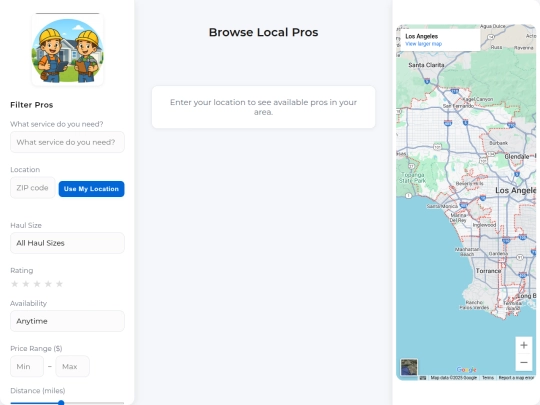The height and width of the screenshot is (405, 540).
Task: Click the Min price field
Action: click(27, 366)
